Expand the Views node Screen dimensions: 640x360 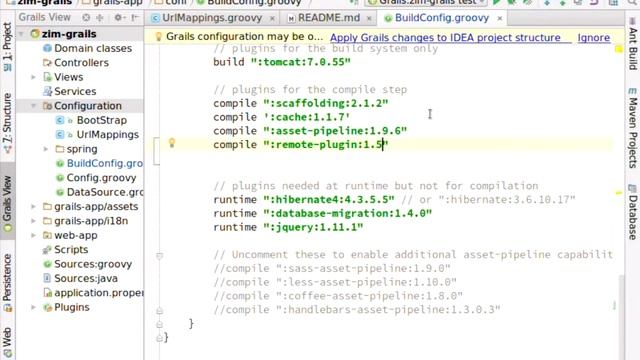(34, 77)
